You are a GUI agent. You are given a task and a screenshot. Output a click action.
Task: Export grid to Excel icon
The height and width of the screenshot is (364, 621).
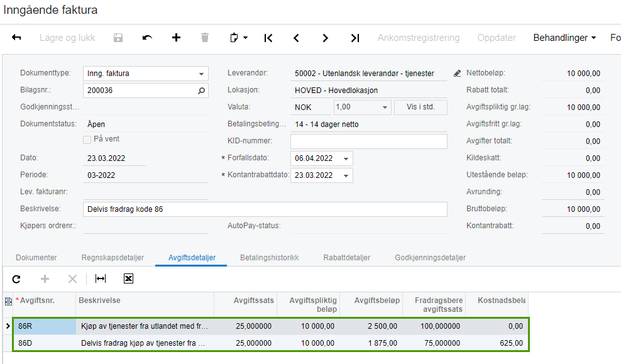click(x=128, y=279)
